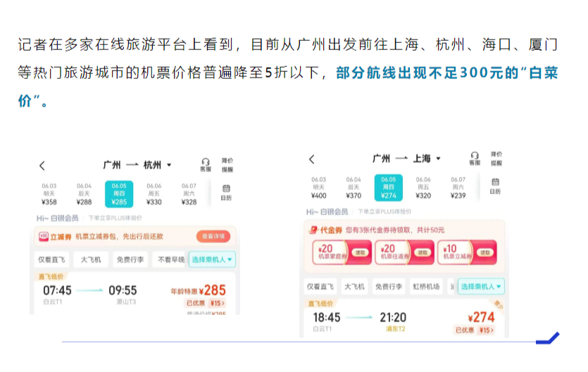Toggle 免费行李 filter in Shanghai panel
The image size is (588, 372).
point(388,287)
